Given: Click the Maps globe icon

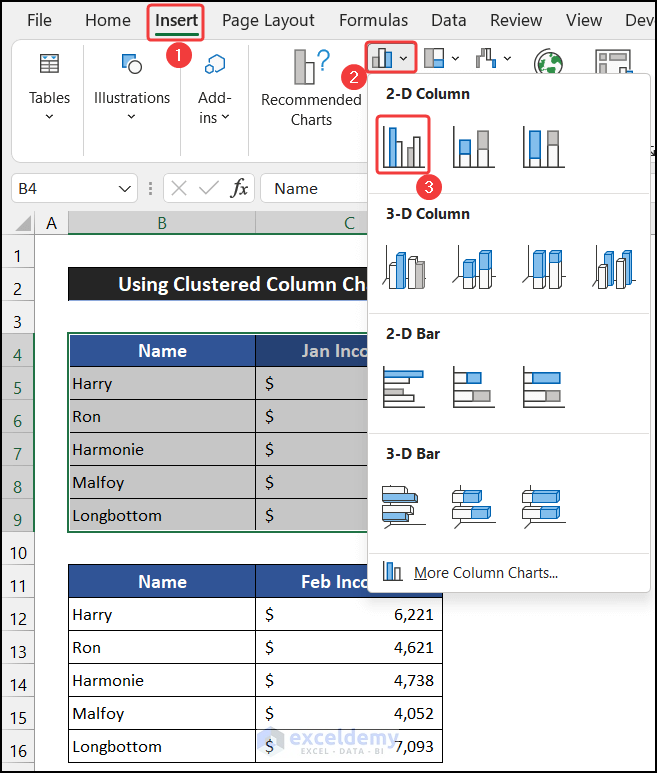Looking at the screenshot, I should coord(548,62).
